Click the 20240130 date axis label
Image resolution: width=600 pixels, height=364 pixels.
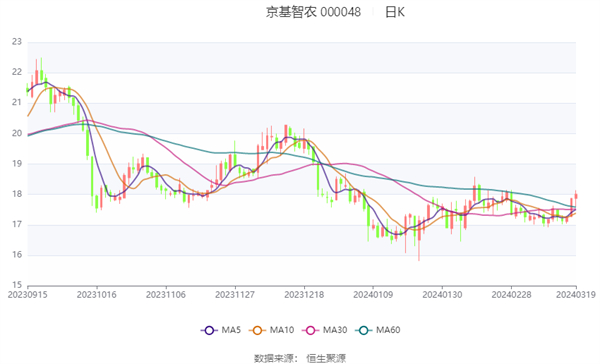[442, 295]
